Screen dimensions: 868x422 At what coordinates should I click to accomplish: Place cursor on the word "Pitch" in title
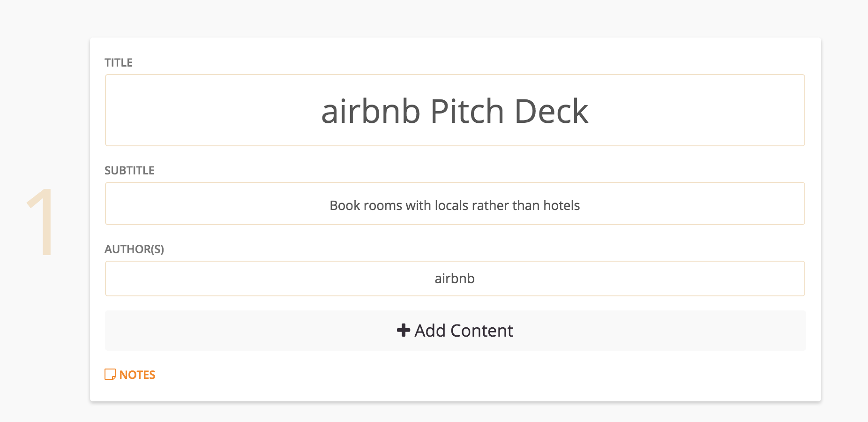[x=467, y=111]
